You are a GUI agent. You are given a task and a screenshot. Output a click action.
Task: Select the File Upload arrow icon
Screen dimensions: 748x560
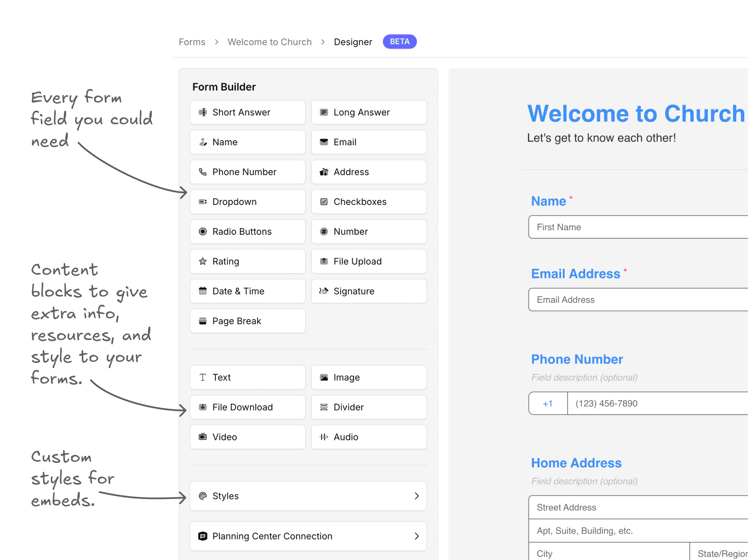click(324, 261)
